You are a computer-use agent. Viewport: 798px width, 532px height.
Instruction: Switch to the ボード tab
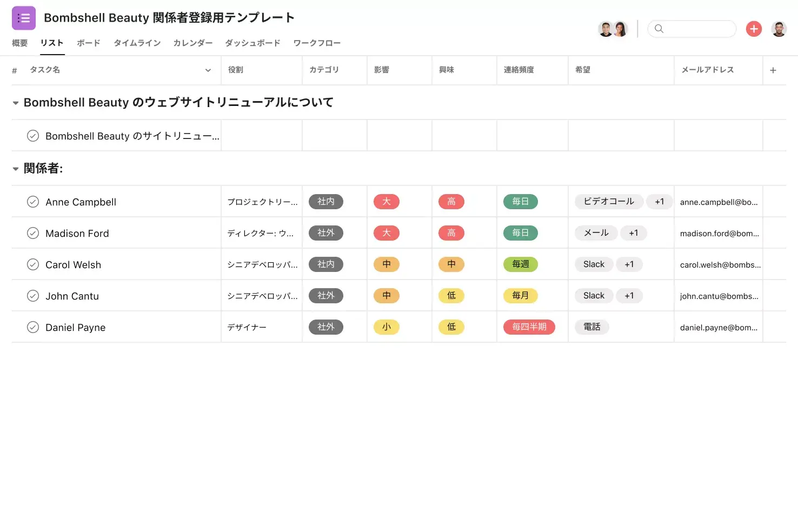89,43
